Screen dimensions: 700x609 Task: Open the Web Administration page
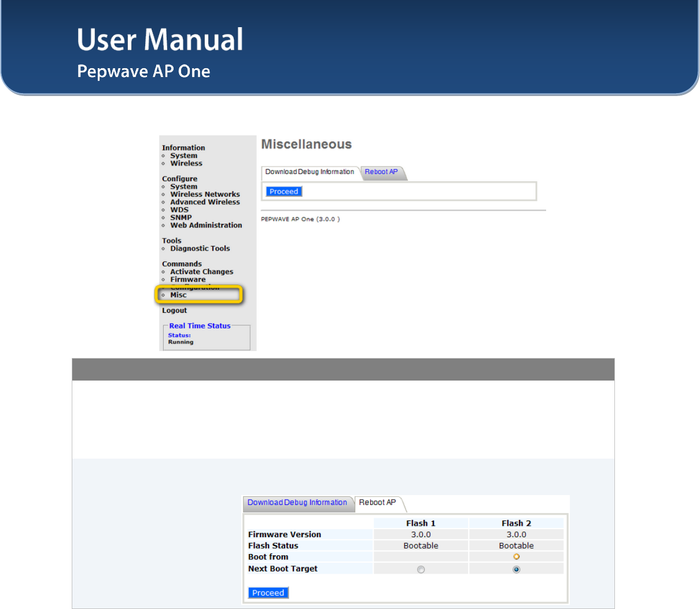(x=206, y=226)
